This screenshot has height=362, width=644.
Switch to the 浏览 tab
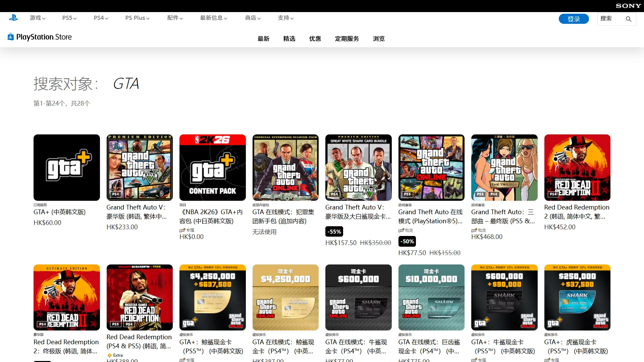[x=379, y=39]
